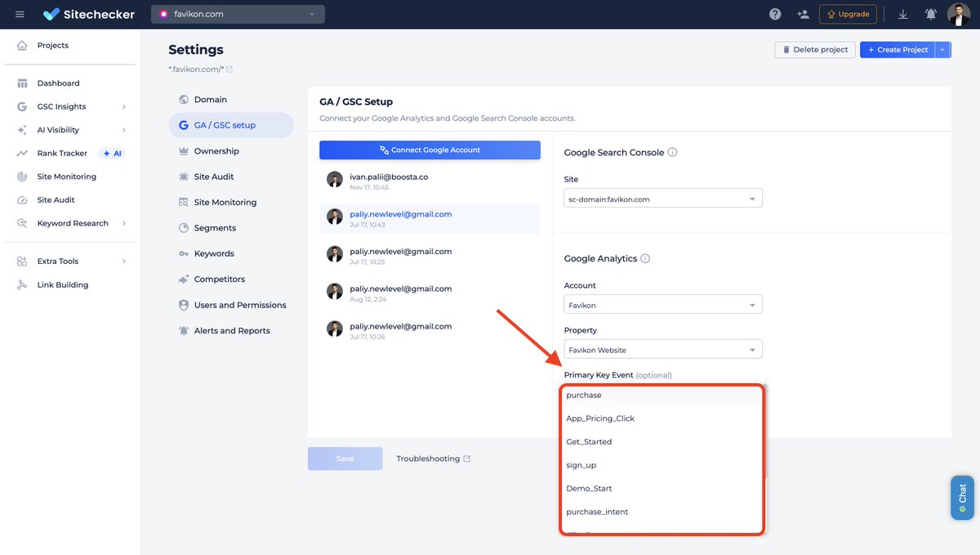The width and height of the screenshot is (980, 555).
Task: Open the Account Favikon dropdown
Action: tap(663, 305)
